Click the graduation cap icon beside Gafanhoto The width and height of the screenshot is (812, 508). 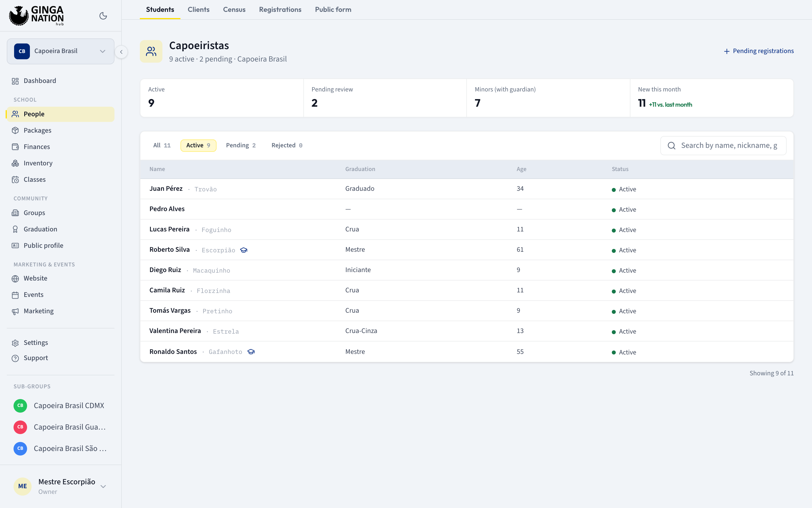[x=251, y=352]
